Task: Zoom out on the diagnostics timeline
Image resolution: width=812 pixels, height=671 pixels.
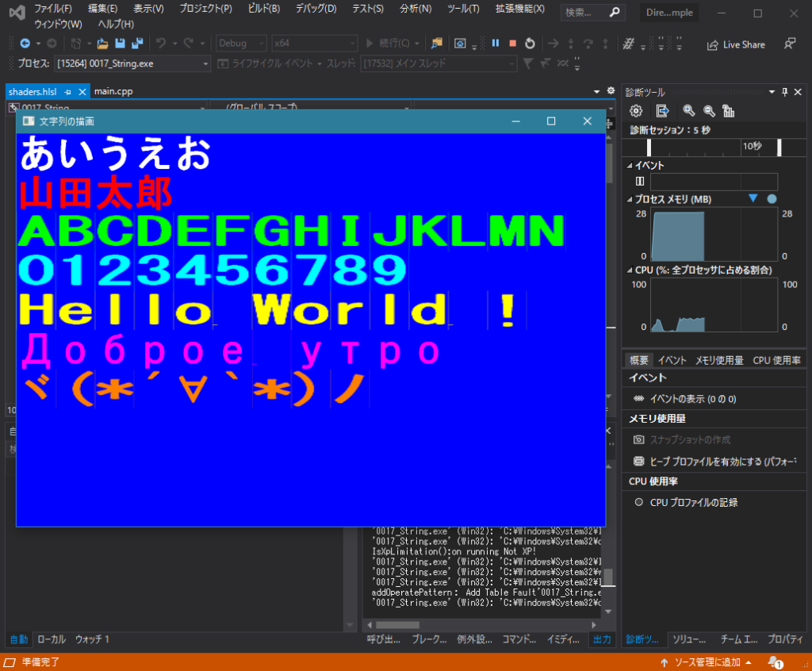Action: coord(710,111)
